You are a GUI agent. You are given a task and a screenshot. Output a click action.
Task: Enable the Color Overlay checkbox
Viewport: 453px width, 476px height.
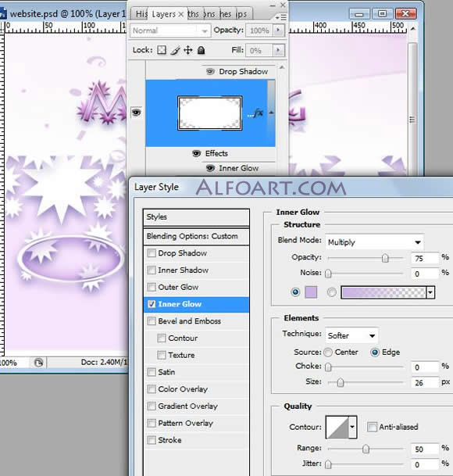tap(152, 389)
